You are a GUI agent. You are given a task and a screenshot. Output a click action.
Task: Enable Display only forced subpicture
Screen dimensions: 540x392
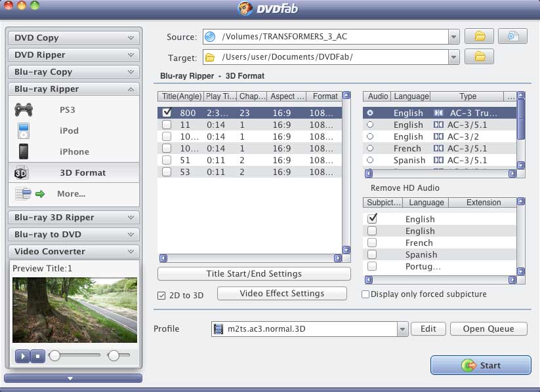[x=365, y=294]
